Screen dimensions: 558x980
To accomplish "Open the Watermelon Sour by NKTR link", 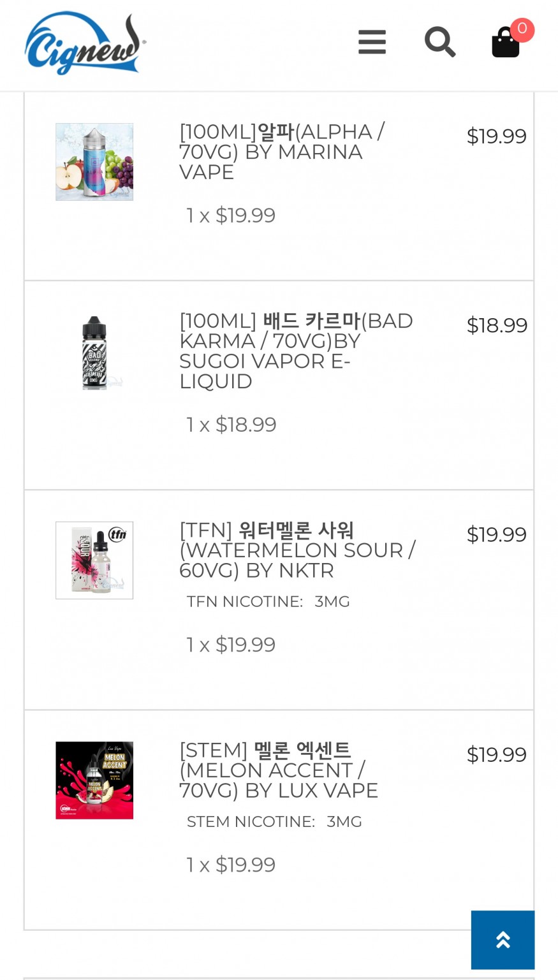I will 297,550.
